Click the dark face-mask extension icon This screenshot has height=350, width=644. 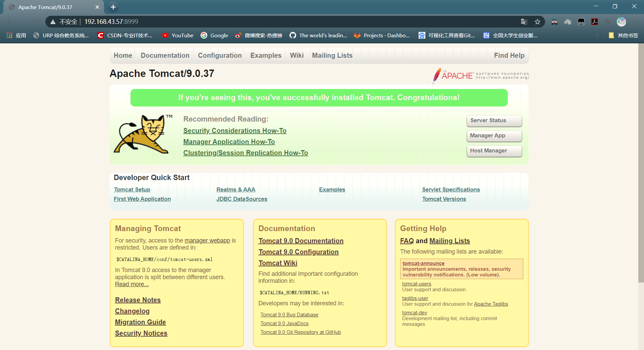[x=581, y=22]
